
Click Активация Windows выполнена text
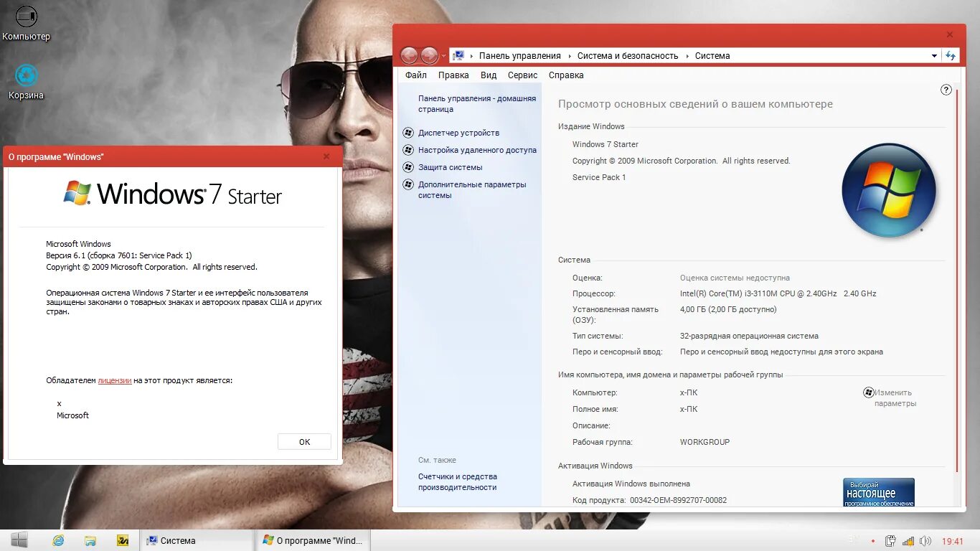631,484
